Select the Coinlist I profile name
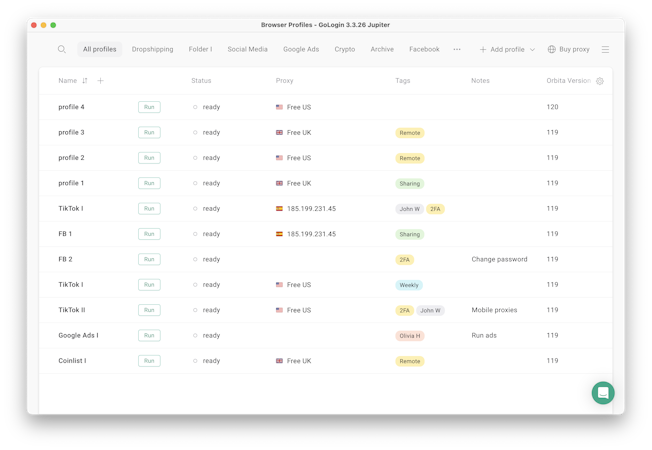 [x=72, y=361]
